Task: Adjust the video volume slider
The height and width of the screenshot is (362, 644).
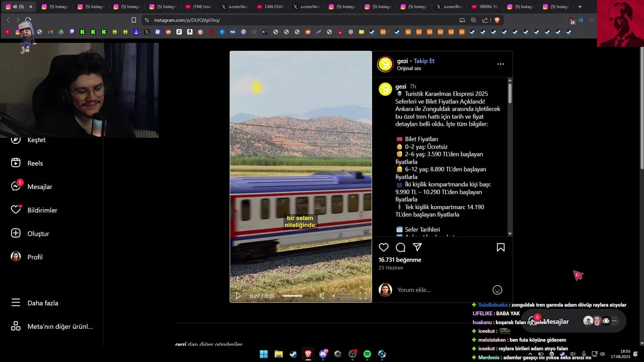Action: click(x=342, y=296)
